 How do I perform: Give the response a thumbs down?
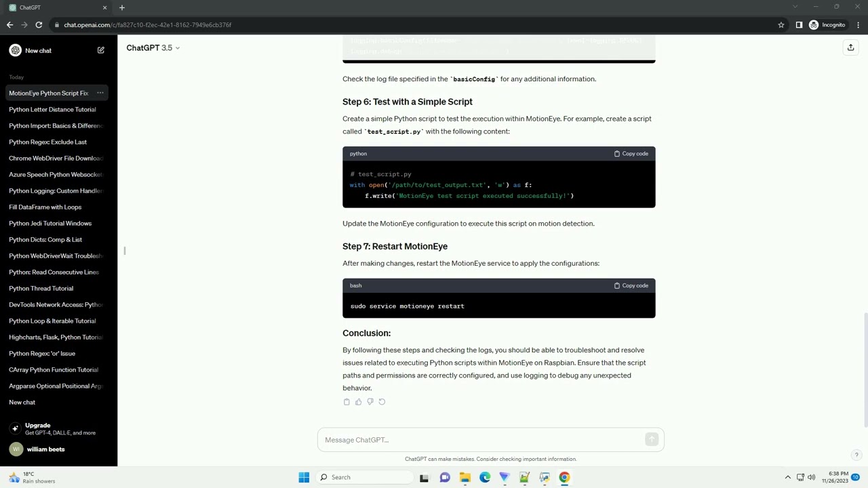(x=370, y=402)
